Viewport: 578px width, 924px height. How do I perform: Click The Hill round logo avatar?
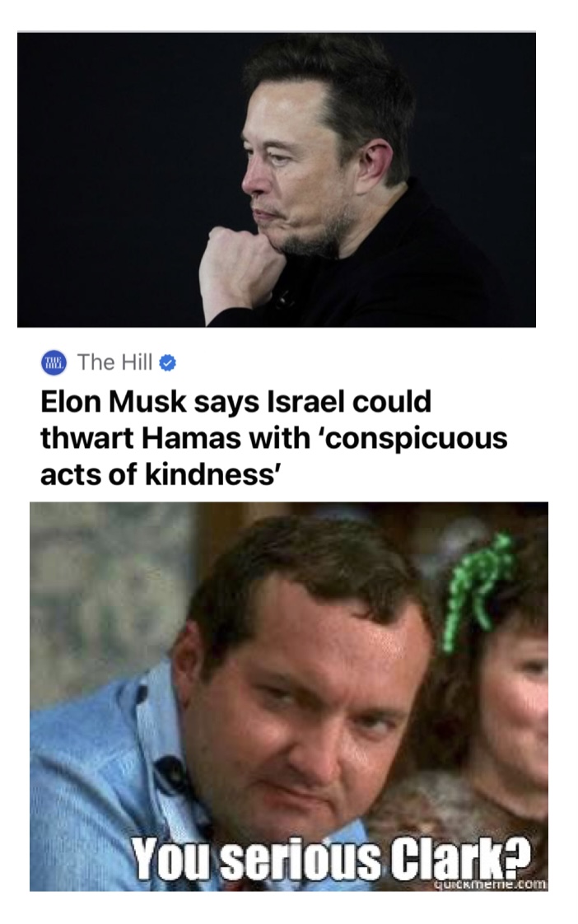pyautogui.click(x=54, y=363)
